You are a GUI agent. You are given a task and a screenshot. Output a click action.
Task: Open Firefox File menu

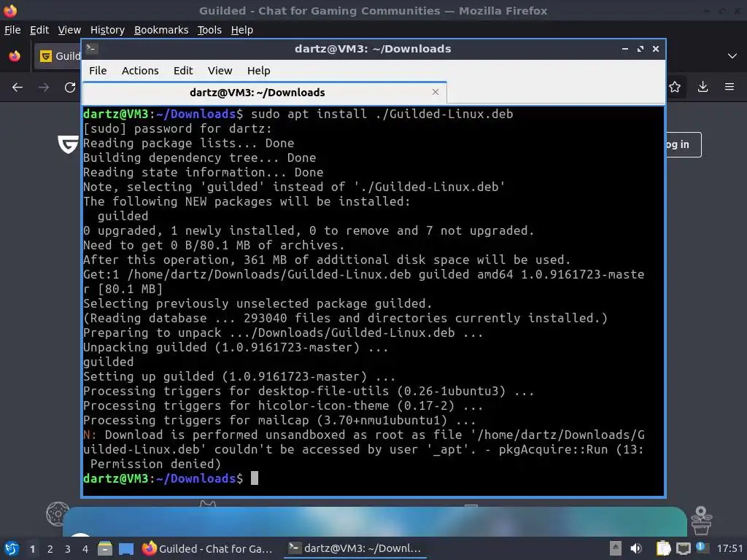pyautogui.click(x=12, y=30)
